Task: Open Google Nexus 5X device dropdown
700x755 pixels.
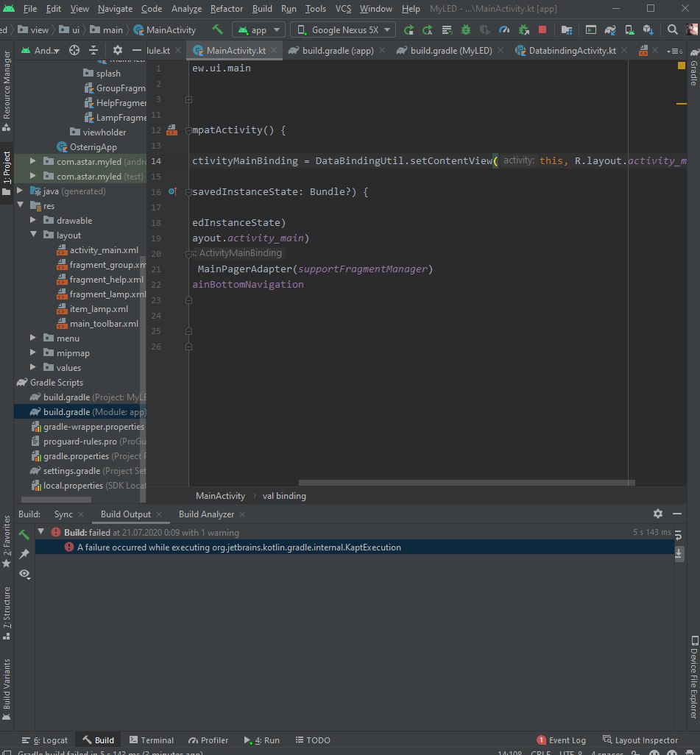Action: [343, 30]
